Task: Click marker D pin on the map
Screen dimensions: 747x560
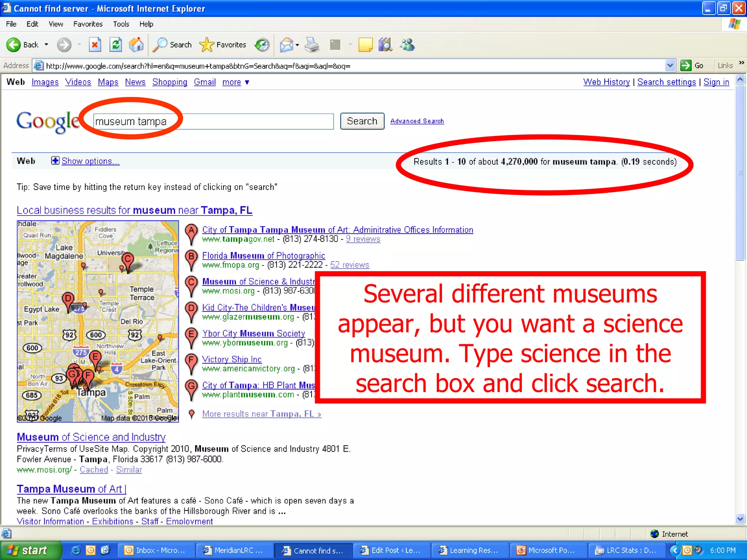Action: pyautogui.click(x=68, y=301)
